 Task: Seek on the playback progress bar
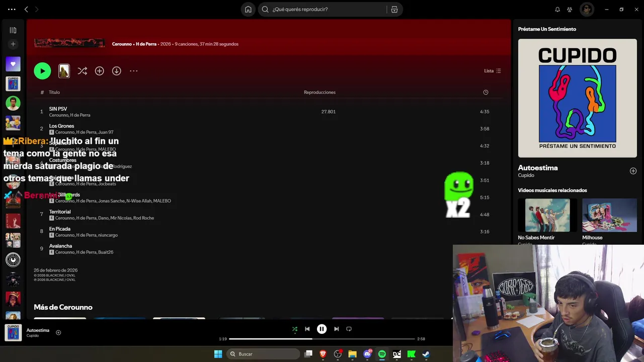[321, 339]
